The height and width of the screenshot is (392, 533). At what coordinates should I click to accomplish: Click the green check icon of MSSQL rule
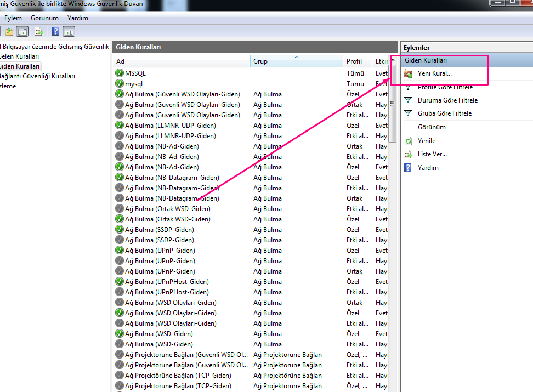pyautogui.click(x=120, y=73)
